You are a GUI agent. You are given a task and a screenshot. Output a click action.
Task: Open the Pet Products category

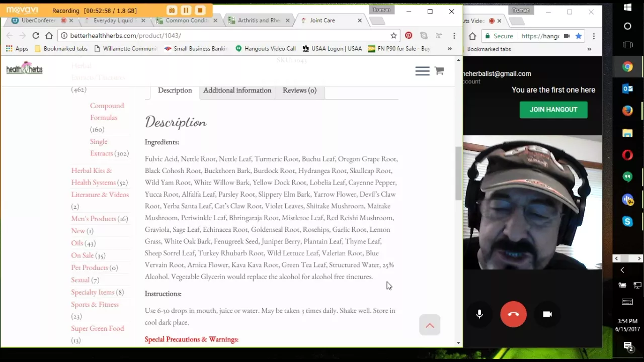pyautogui.click(x=90, y=267)
